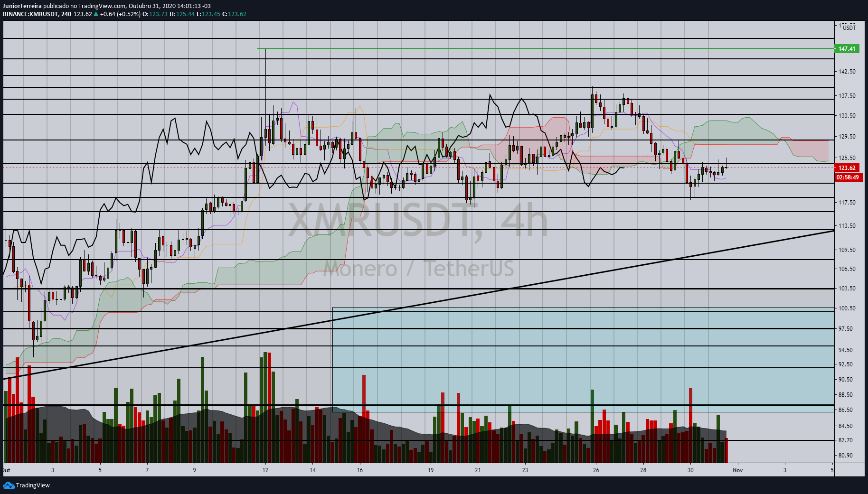Viewport: 868px width, 494px height.
Task: Click the JuniorFerreira author name
Action: [22, 6]
